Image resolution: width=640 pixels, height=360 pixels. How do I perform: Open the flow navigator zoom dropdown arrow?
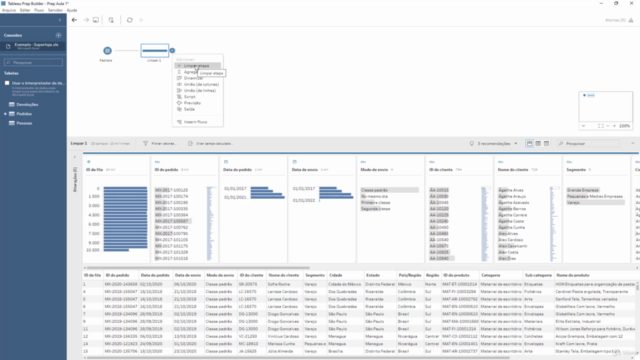[583, 126]
